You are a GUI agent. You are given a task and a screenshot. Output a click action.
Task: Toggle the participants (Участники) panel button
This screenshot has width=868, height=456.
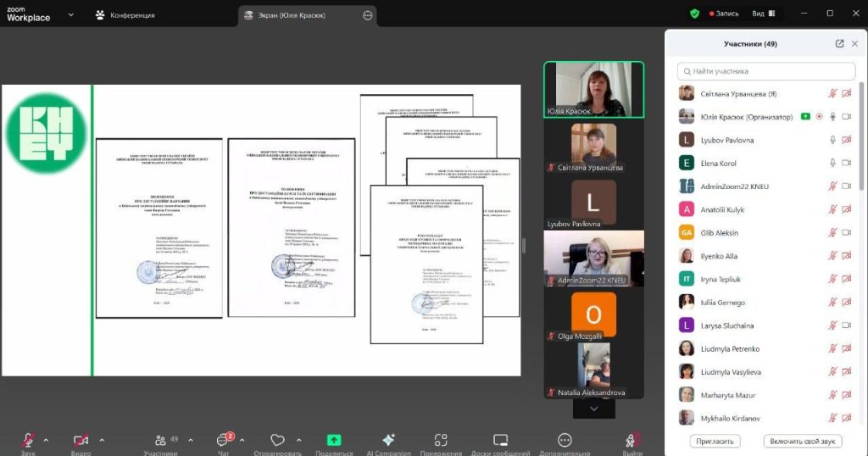(160, 440)
